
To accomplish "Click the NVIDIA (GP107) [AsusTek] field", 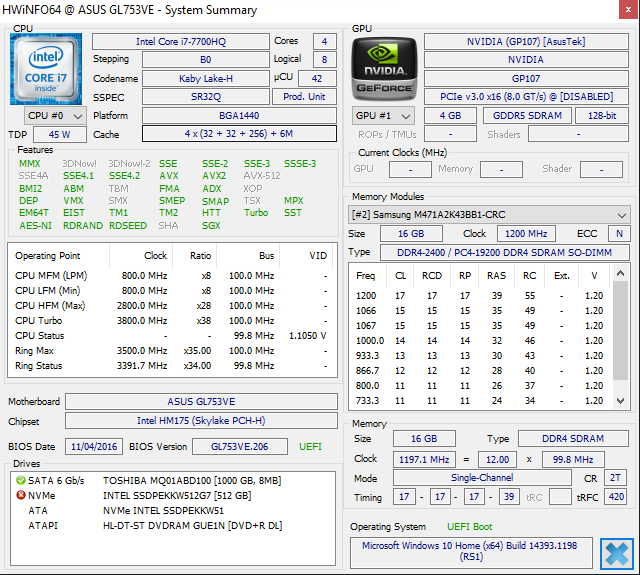I will point(526,42).
